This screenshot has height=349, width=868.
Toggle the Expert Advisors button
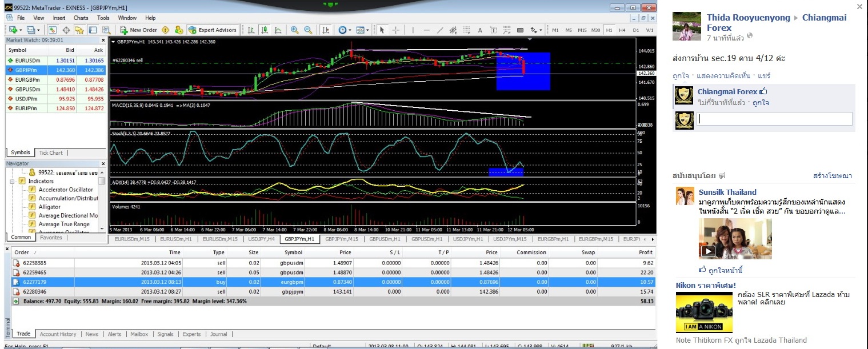[x=212, y=30]
